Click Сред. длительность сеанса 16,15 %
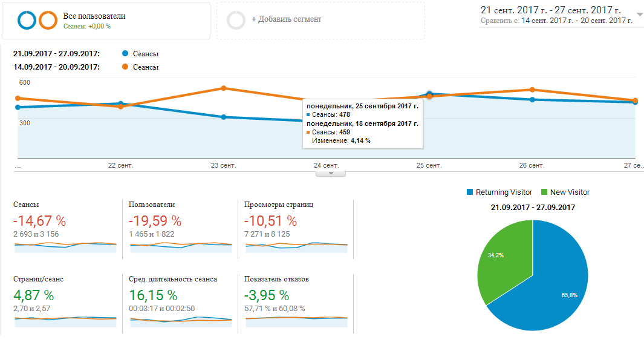 (x=153, y=295)
